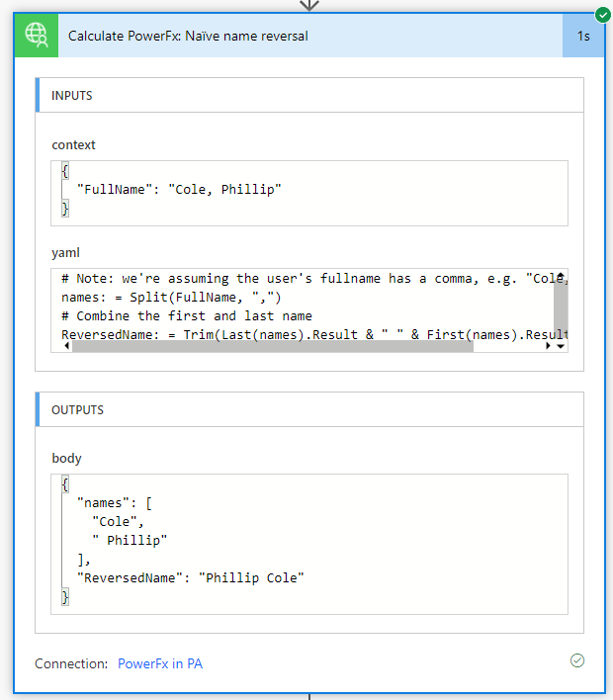Click inside the yaml code box

[309, 310]
